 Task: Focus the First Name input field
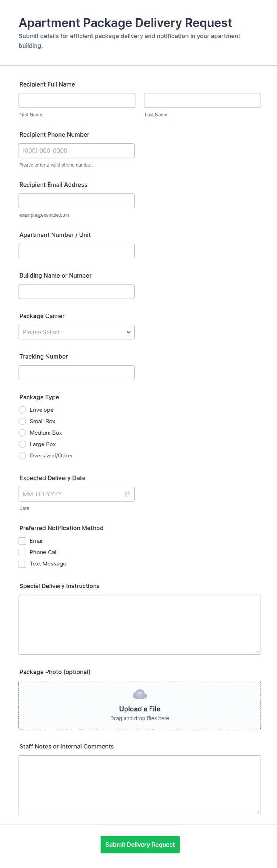click(x=77, y=101)
